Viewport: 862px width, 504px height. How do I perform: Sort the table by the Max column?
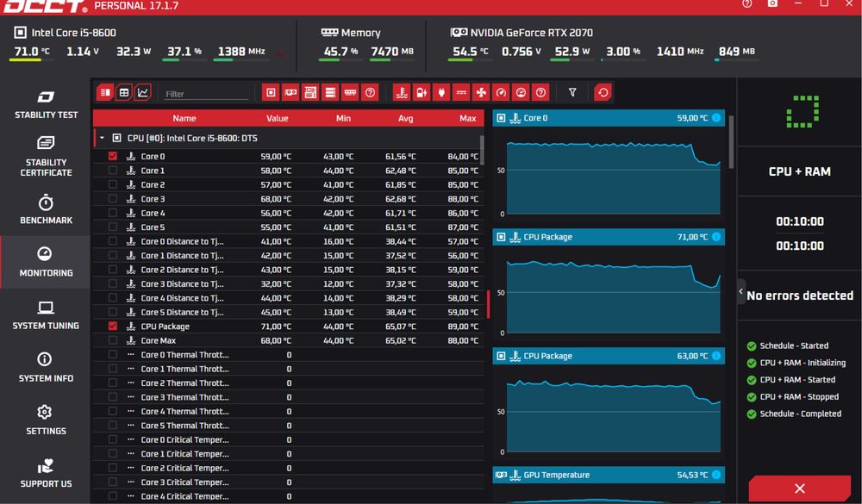coord(468,118)
